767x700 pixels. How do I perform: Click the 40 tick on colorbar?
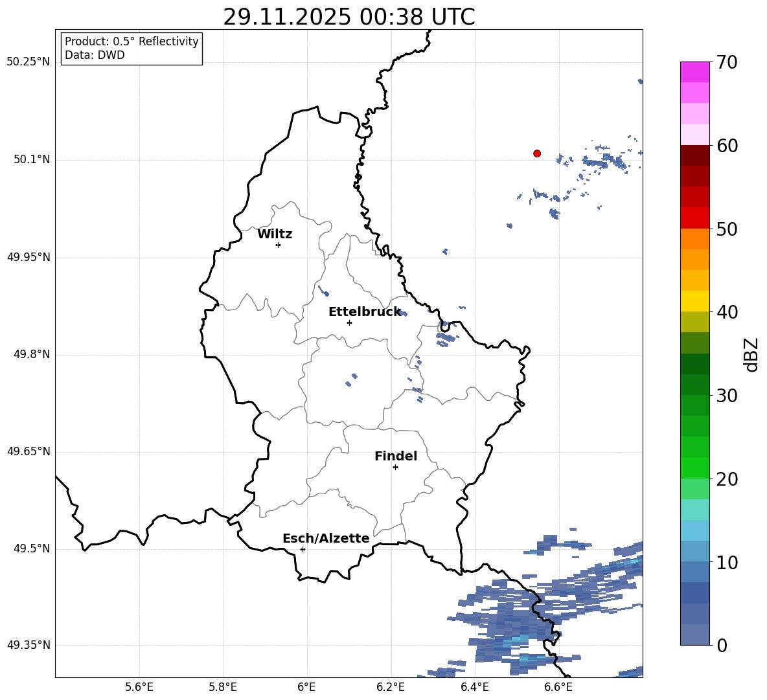727,312
